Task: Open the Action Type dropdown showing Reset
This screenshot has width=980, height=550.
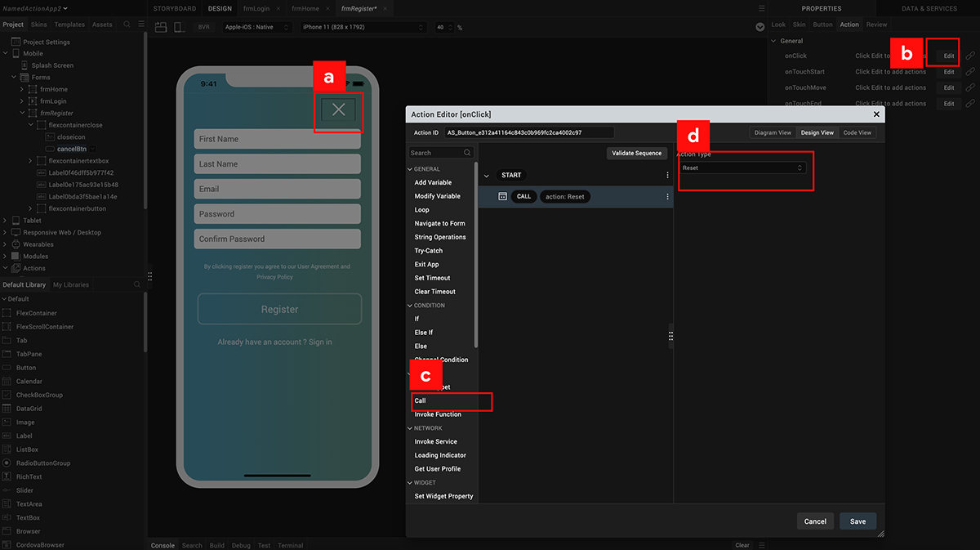Action: [x=744, y=168]
